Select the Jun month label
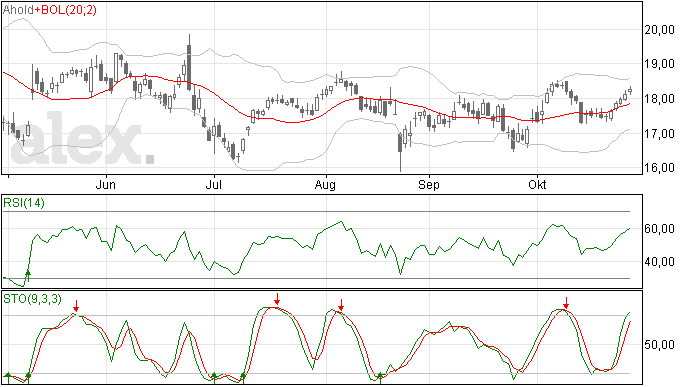Viewport: 690px width, 387px height. click(x=106, y=185)
